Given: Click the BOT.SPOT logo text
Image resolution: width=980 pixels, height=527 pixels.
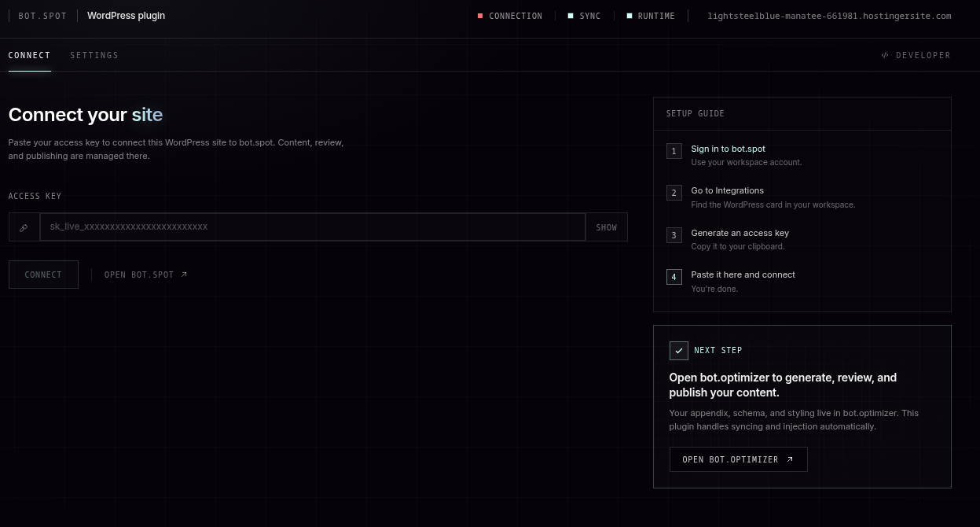Looking at the screenshot, I should click(42, 16).
